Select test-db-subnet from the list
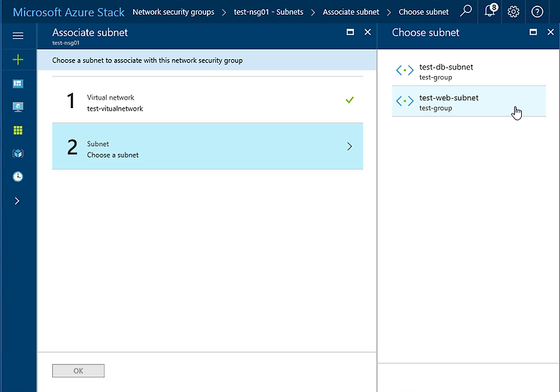The height and width of the screenshot is (392, 560). (469, 71)
